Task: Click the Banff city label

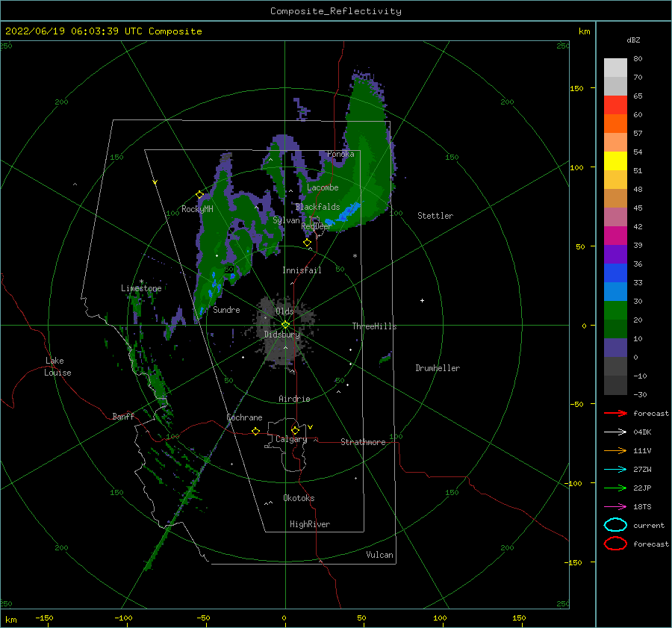Action: [123, 416]
